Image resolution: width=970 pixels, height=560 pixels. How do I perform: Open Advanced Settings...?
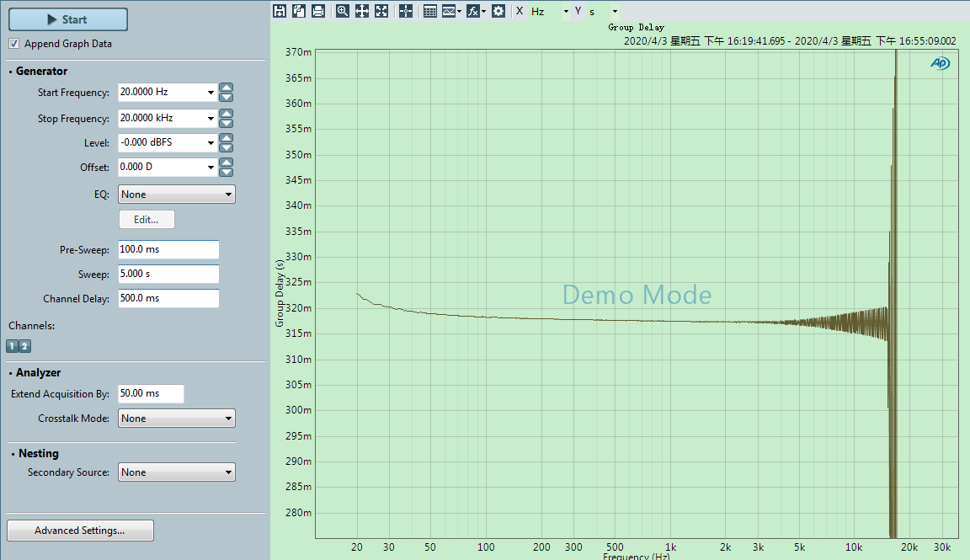click(x=81, y=531)
